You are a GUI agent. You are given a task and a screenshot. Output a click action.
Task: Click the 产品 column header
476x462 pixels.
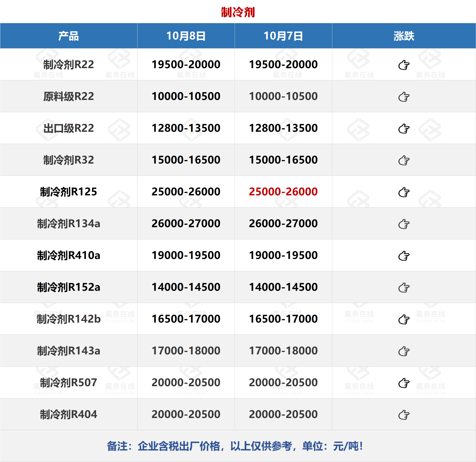tap(68, 36)
